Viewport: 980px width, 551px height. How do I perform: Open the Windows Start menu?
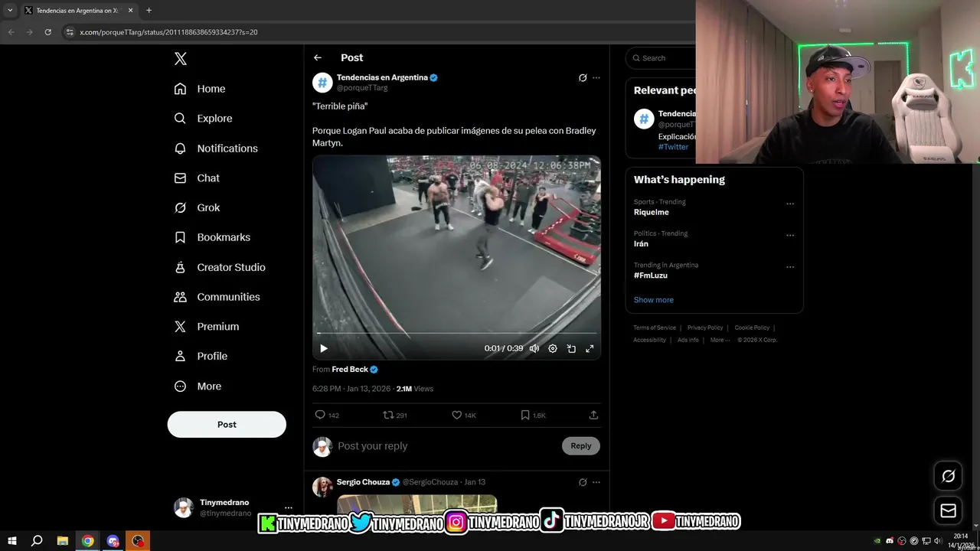(x=12, y=541)
